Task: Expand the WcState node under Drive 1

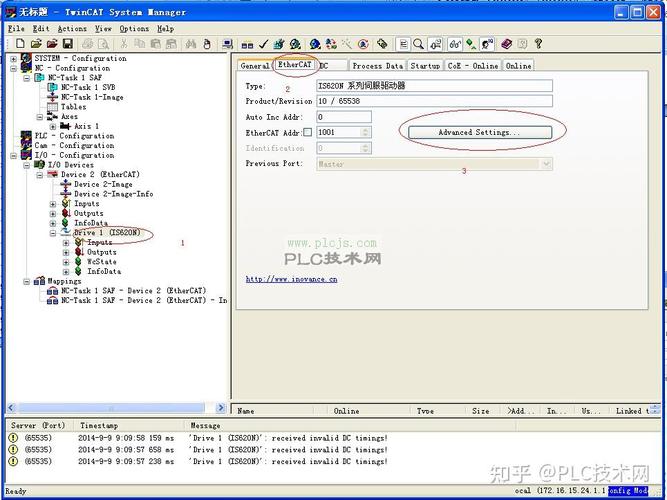Action: (66, 262)
